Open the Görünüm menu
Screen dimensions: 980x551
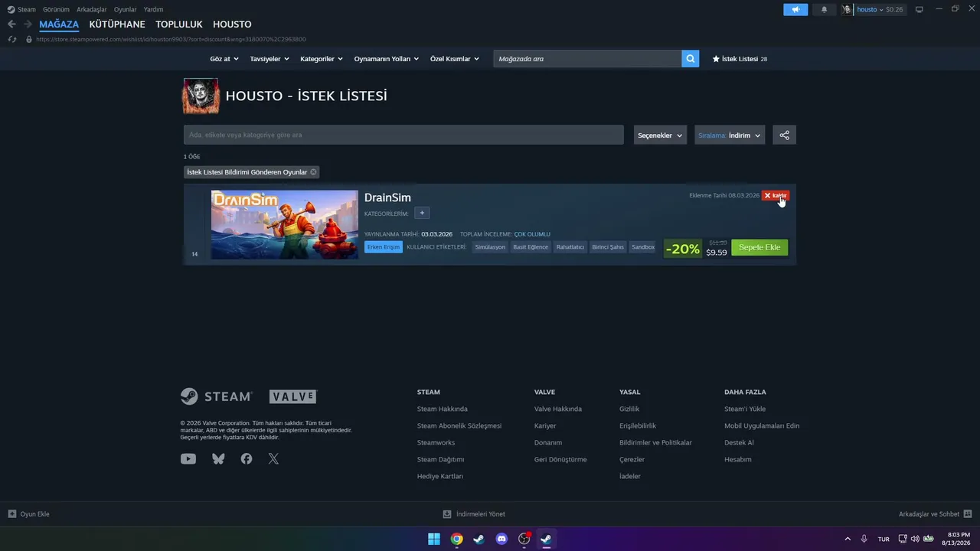click(x=56, y=9)
